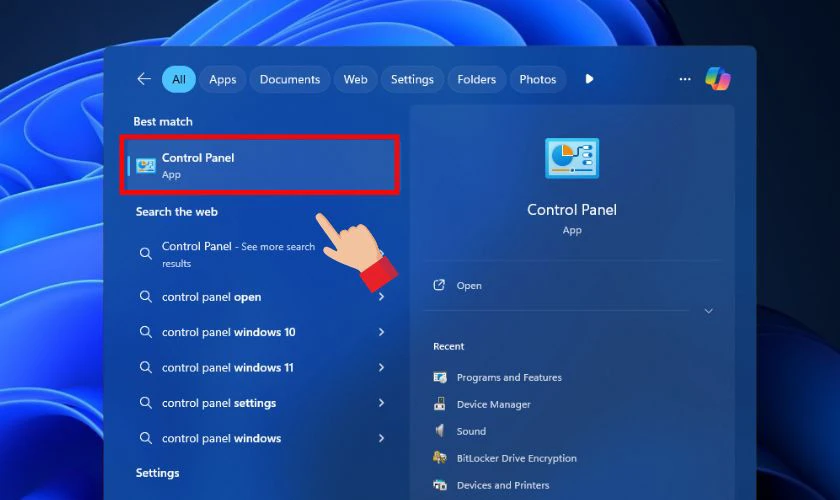
Task: Select the 'control panel settings' suggestion text
Action: [x=219, y=403]
